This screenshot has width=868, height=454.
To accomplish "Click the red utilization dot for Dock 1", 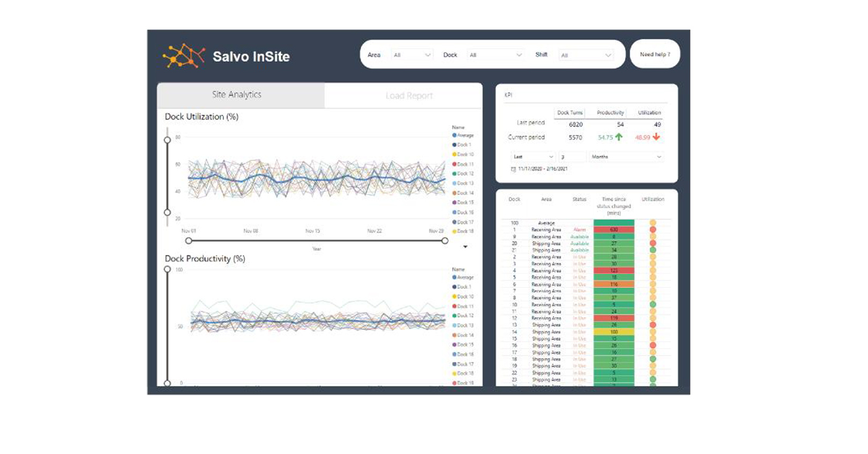I will pos(653,229).
